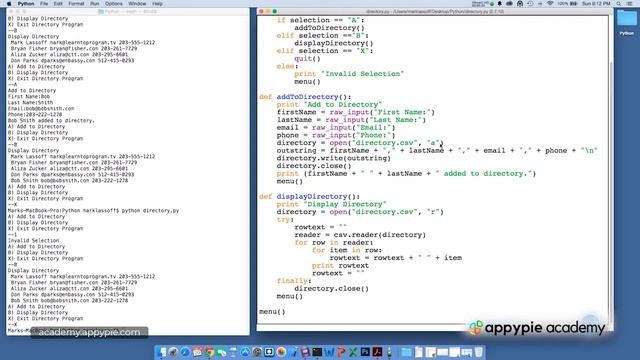Screen dimensions: 640x360
Task: Click the 'email = raw_input' line
Action: point(336,127)
